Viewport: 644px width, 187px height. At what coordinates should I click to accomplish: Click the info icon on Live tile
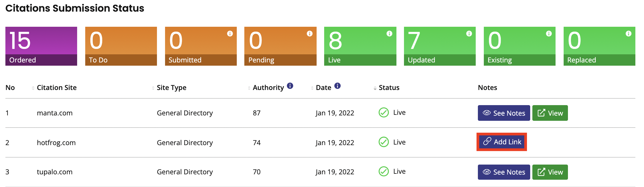coord(389,34)
